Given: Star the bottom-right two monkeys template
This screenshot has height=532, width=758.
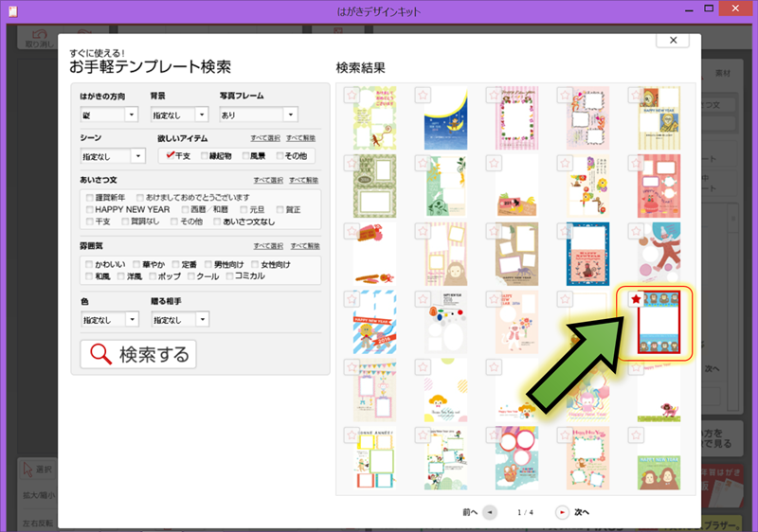Looking at the screenshot, I should pyautogui.click(x=635, y=434).
